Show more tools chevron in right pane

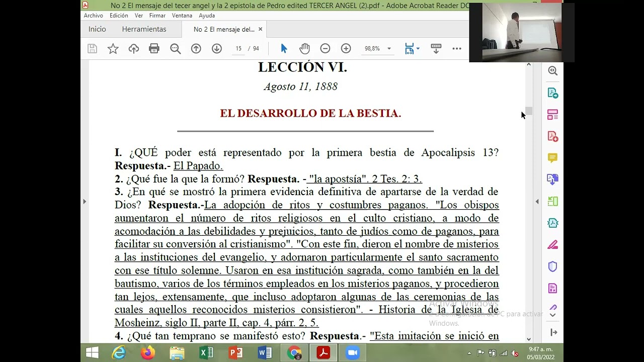(x=553, y=315)
